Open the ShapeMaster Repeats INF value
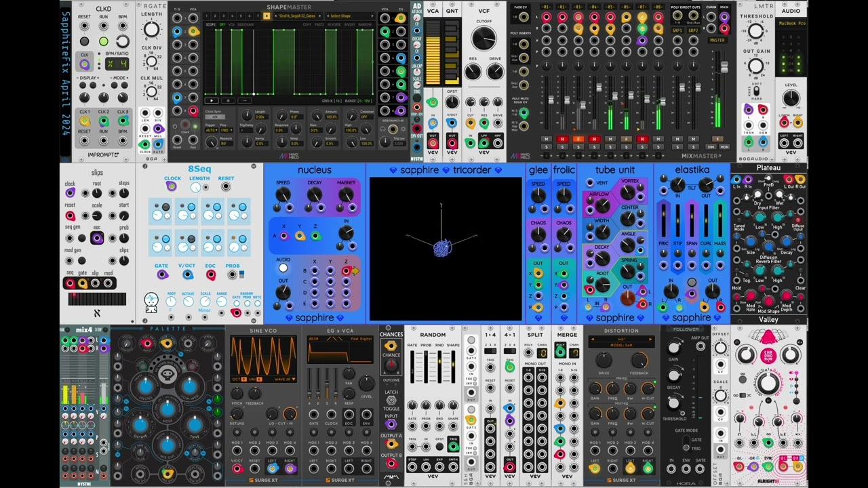 pyautogui.click(x=226, y=144)
